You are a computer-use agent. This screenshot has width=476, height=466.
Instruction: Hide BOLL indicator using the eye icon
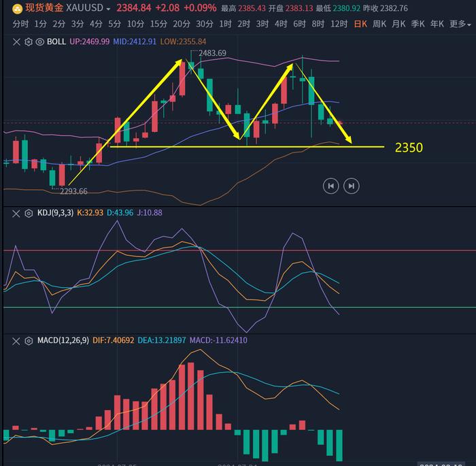(40, 41)
